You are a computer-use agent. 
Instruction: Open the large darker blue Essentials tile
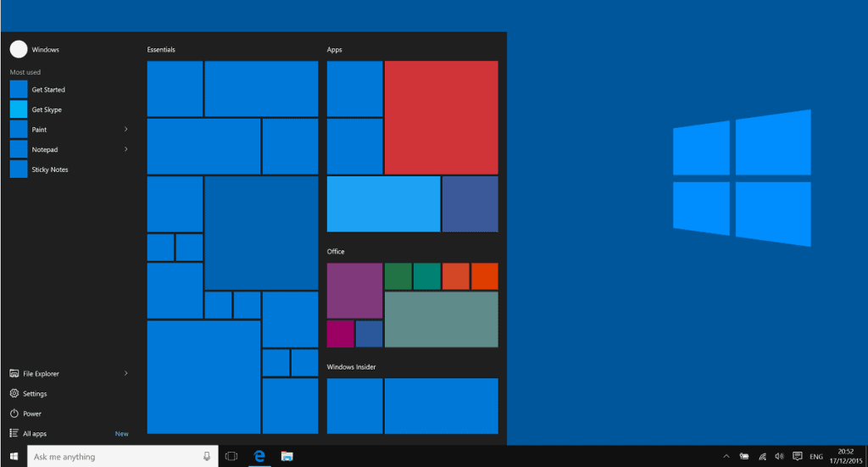(x=261, y=233)
